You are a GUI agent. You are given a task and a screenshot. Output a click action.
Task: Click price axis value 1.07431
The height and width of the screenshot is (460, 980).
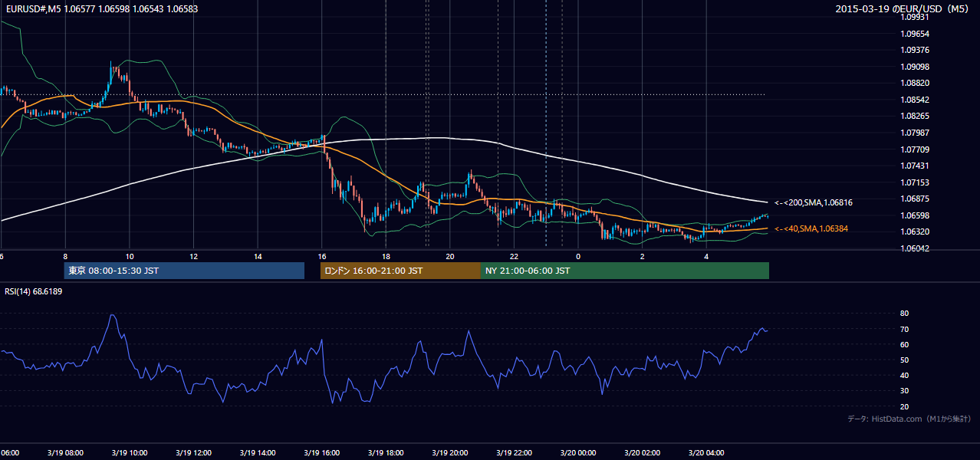click(x=915, y=166)
